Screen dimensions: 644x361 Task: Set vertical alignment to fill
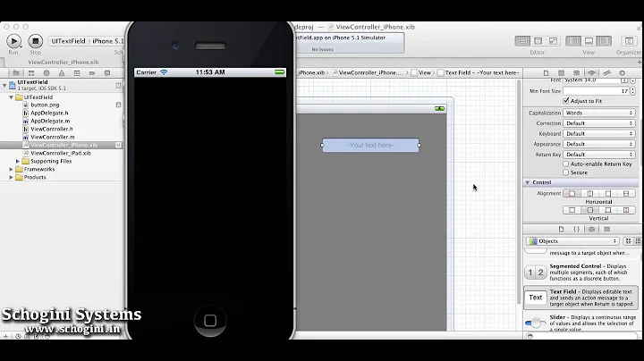pos(626,210)
